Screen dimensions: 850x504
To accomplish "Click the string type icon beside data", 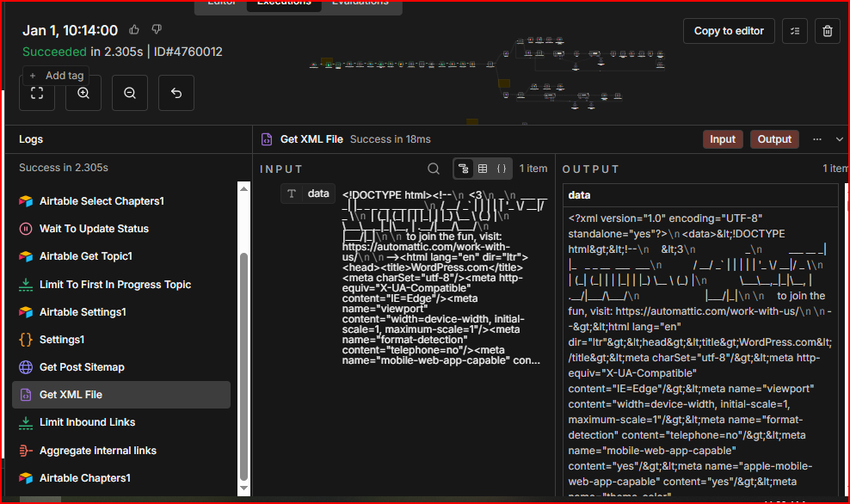I will [292, 194].
